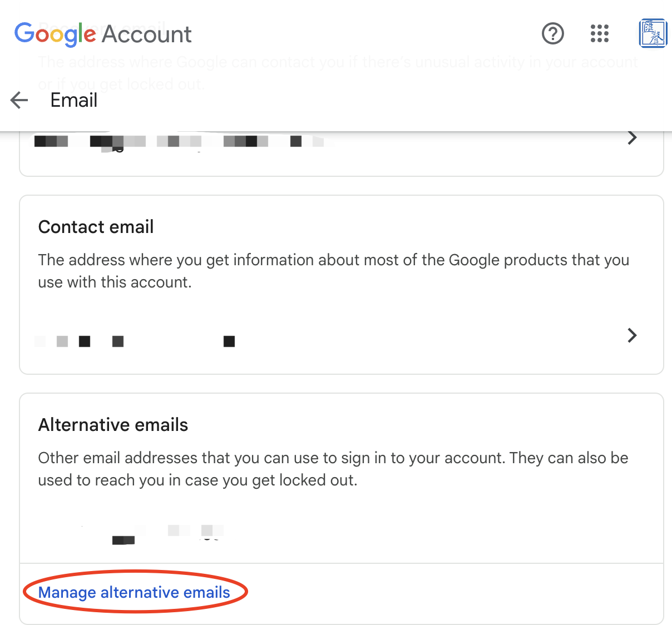672x625 pixels.
Task: Click the word Account in header
Action: coord(147,34)
